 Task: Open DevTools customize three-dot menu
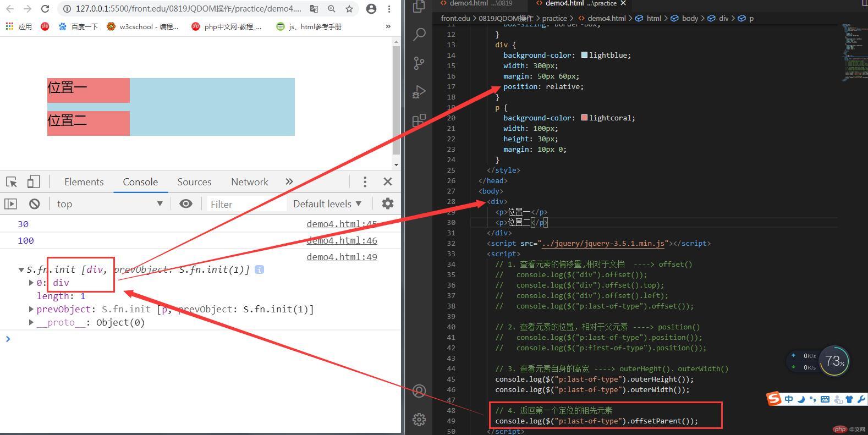click(x=365, y=182)
